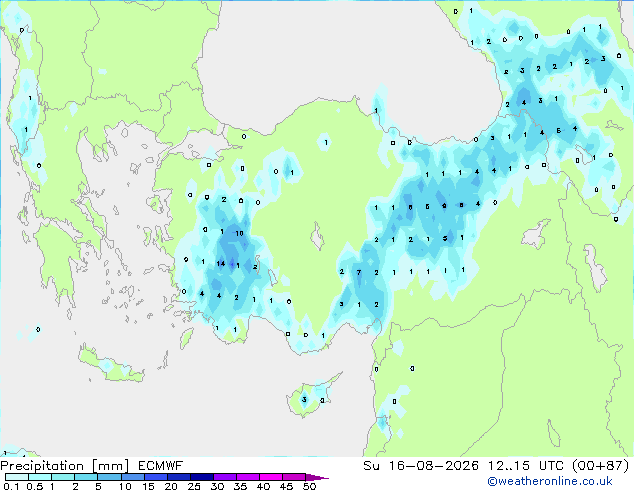Select the 40–45 mm magenta legend swatch
Image resolution: width=634 pixels, height=490 pixels.
(x=271, y=477)
